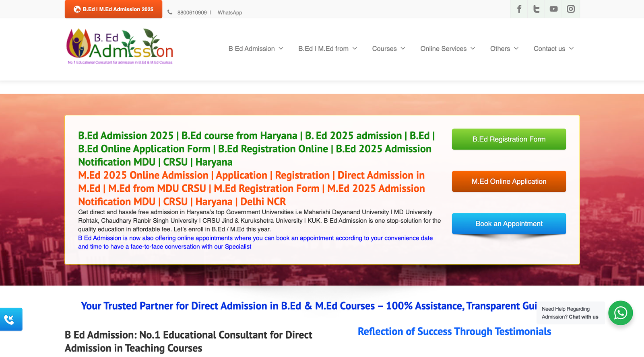Open the Contact us menu
644x357 pixels.
553,49
